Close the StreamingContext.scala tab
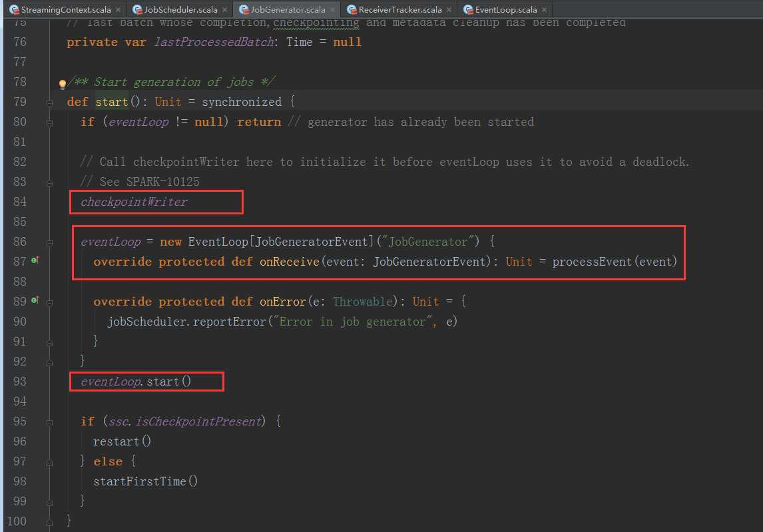763x532 pixels. pos(119,10)
